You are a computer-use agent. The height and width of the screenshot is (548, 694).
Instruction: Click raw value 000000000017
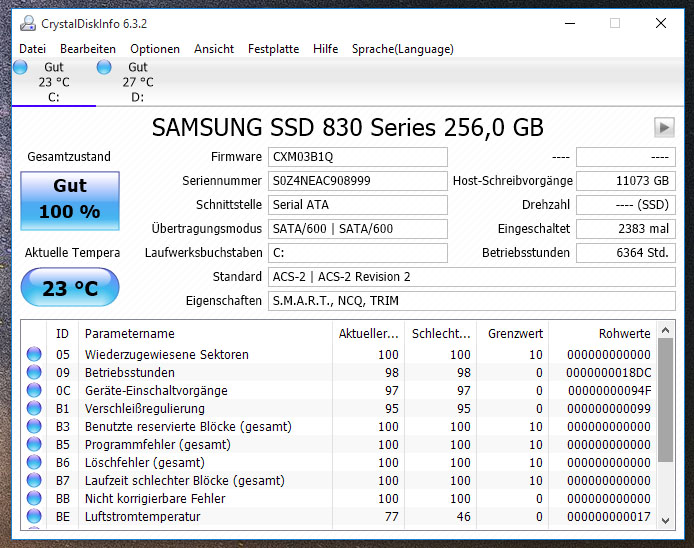point(609,516)
